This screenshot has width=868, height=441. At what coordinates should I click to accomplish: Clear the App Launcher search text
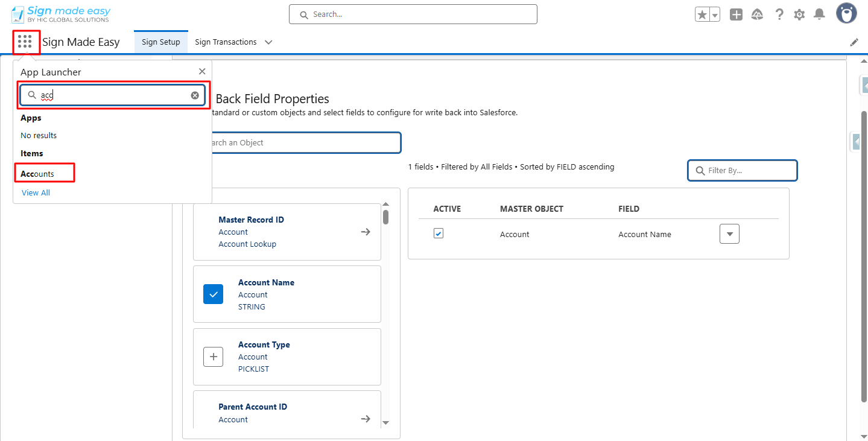pyautogui.click(x=195, y=95)
